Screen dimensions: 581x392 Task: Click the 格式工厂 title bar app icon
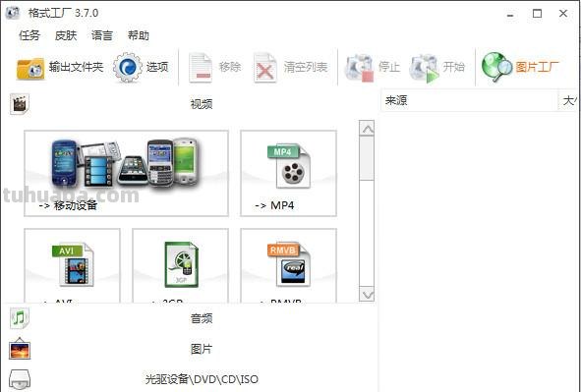12,13
